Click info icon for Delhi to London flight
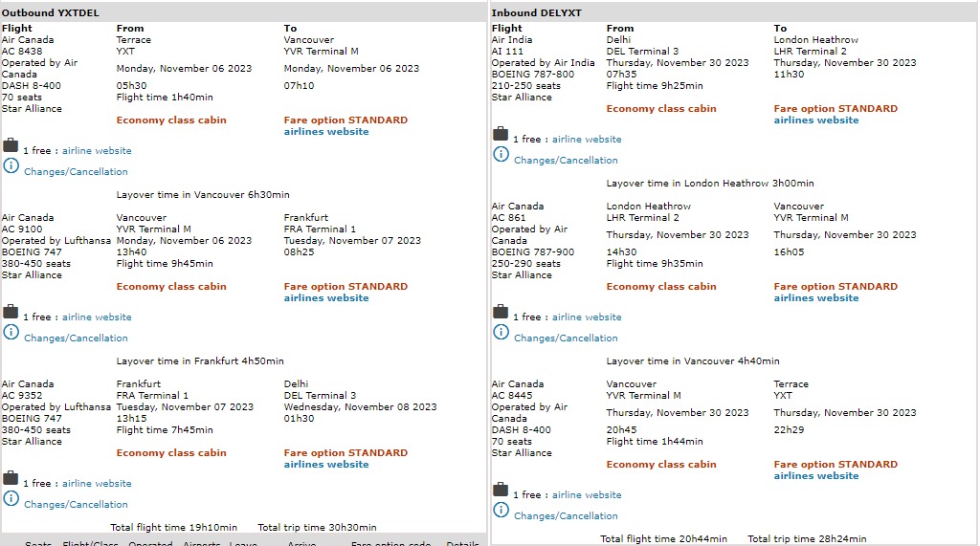 [x=501, y=154]
